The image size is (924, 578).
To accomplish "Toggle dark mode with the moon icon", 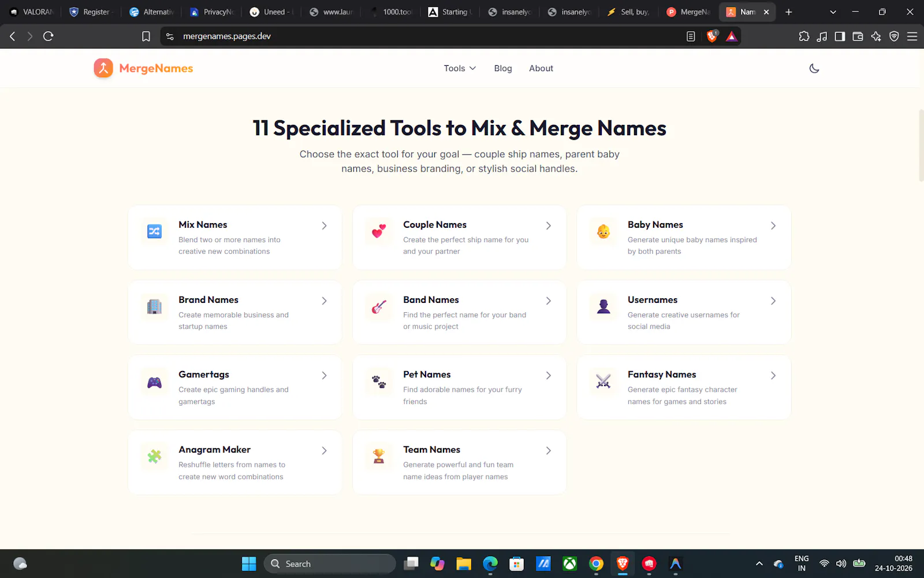I will pyautogui.click(x=814, y=68).
